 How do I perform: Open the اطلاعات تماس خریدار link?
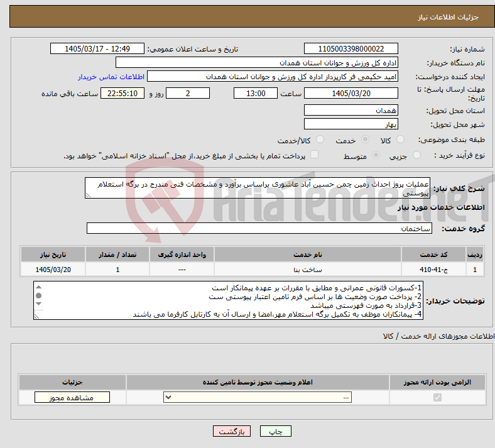coord(111,77)
